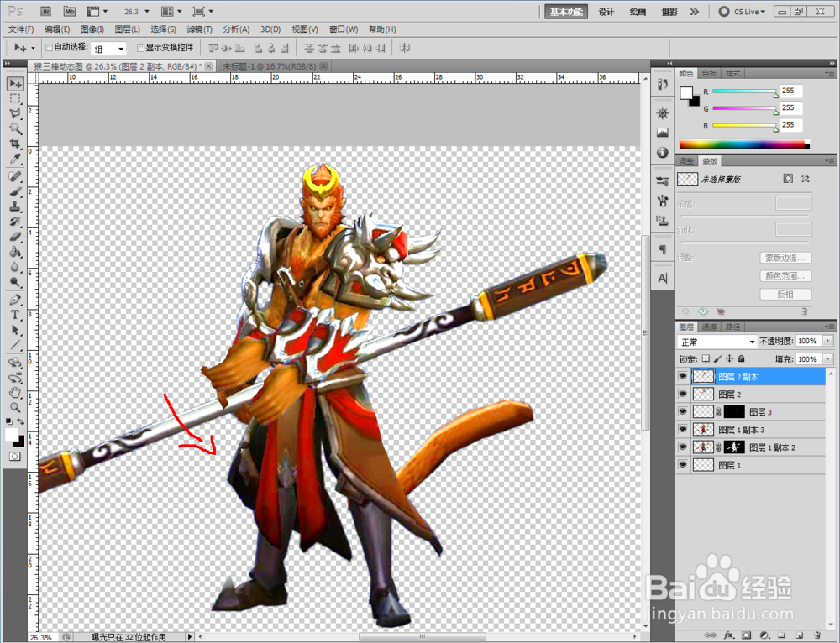Switch to the 未标题-1 document tab
Viewport: 840px width, 643px height.
270,66
